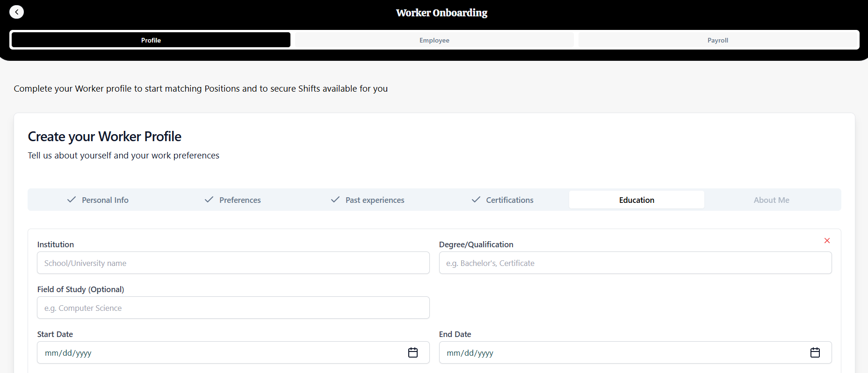This screenshot has height=373, width=868.
Task: Select the Profile step tab
Action: coord(151,40)
